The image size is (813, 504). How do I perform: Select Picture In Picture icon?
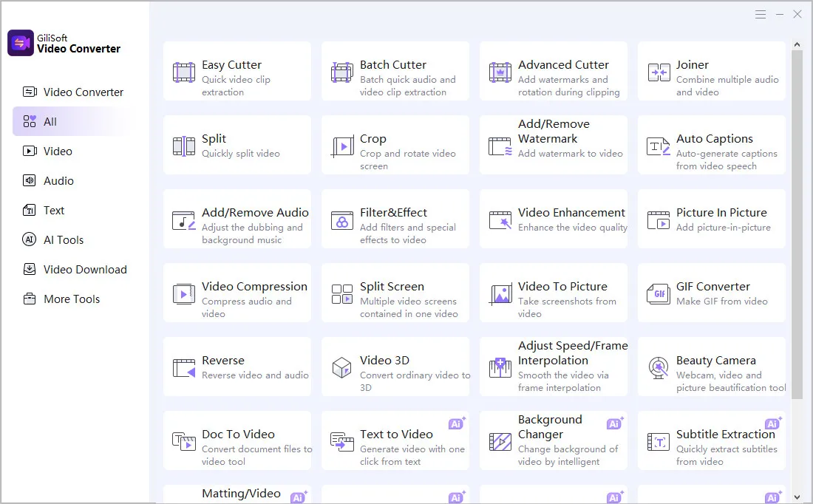click(659, 220)
